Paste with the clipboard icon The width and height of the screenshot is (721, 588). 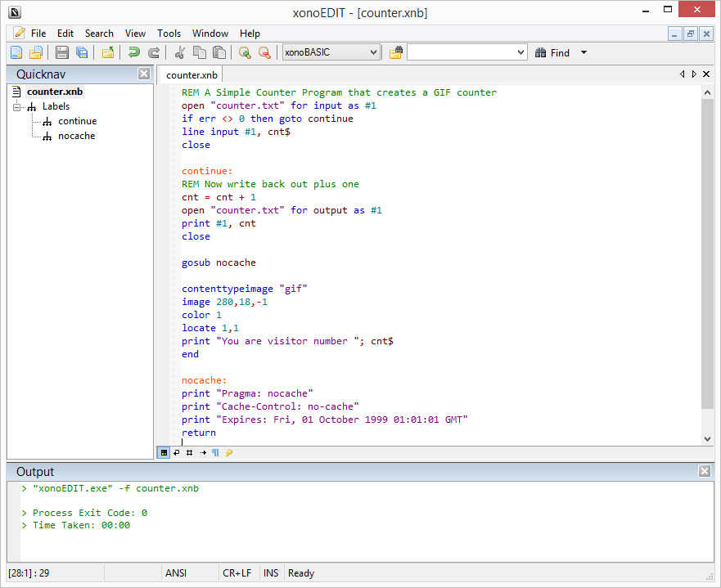219,53
